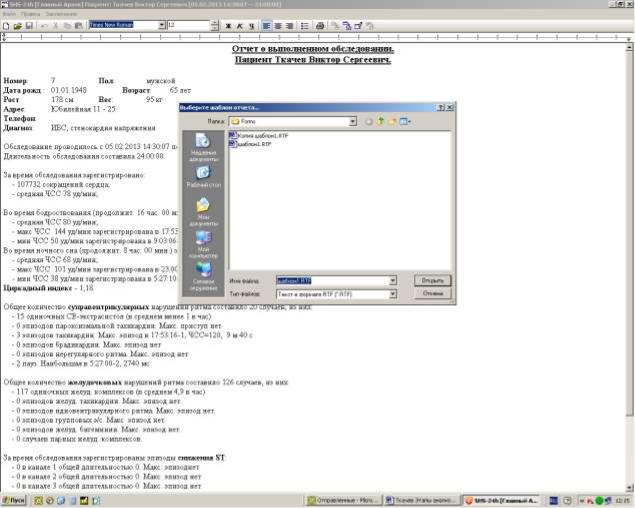Paste clipboard contents from the toolbar
Screen dimensions: 635x508
(x=79, y=26)
